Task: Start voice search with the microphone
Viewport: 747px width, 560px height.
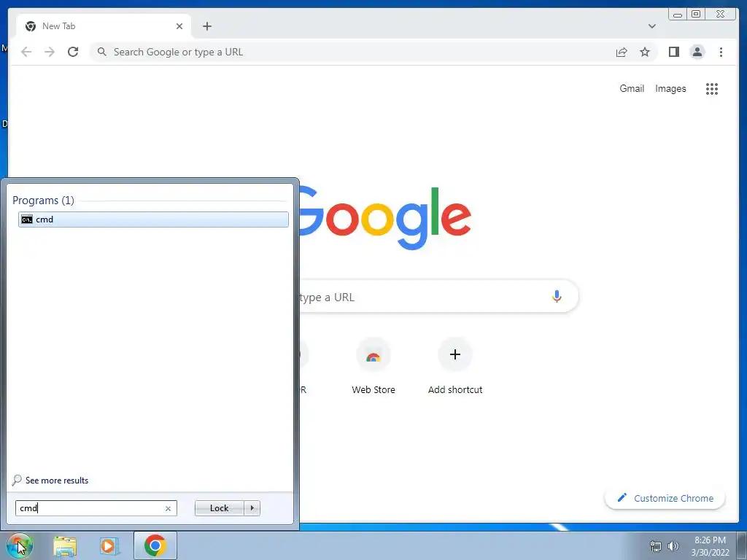Action: click(x=557, y=297)
